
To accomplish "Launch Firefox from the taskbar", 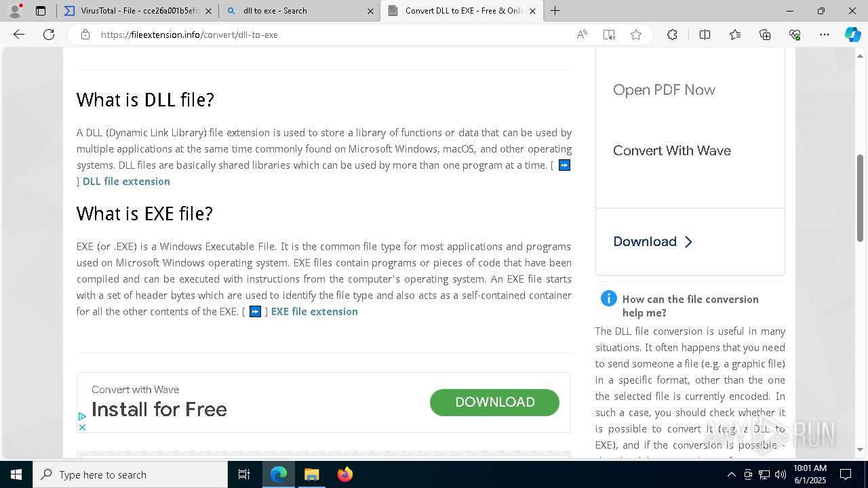I will 344,474.
